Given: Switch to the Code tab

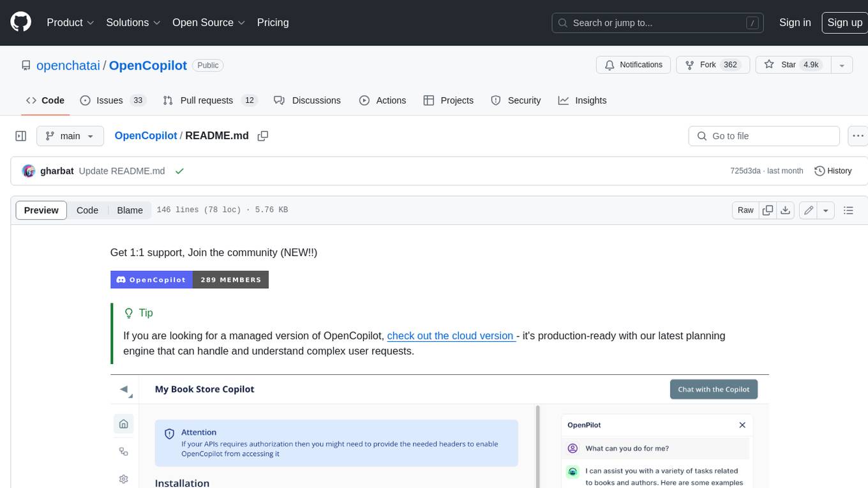Looking at the screenshot, I should 45,100.
